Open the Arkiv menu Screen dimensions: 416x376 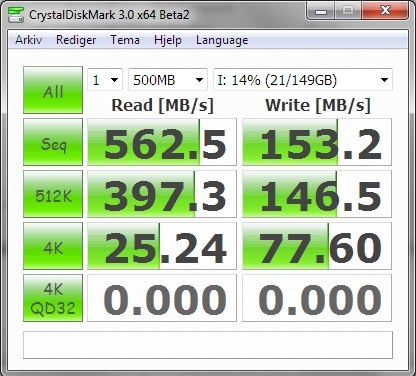[29, 40]
